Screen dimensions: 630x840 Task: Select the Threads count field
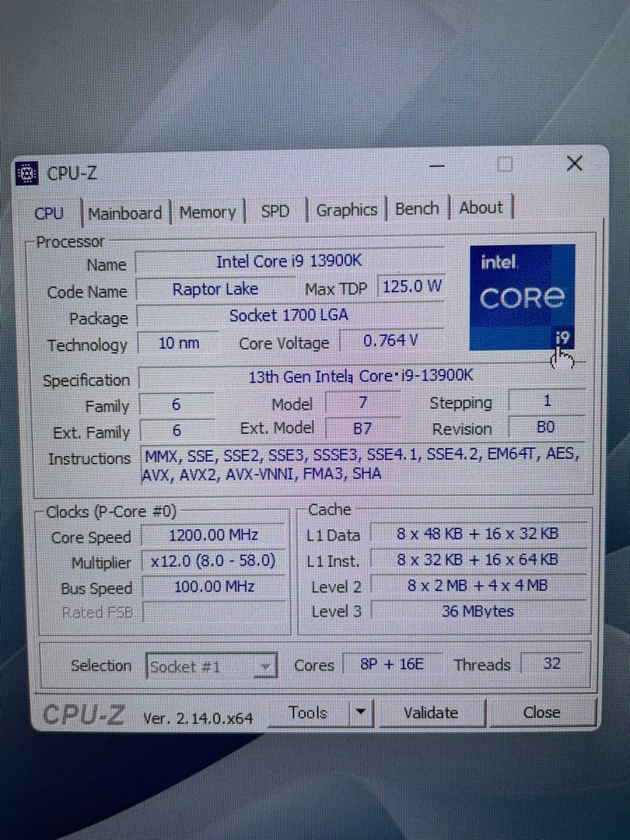(551, 663)
